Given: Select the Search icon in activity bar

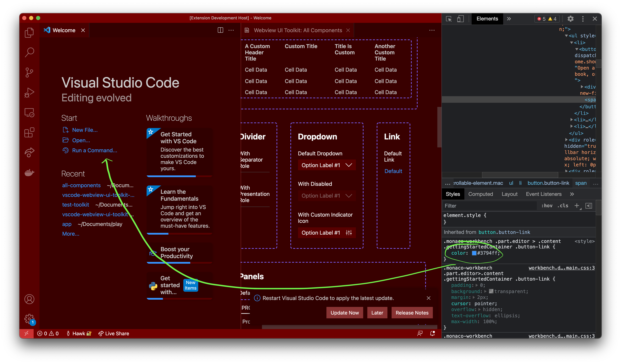Looking at the screenshot, I should [x=29, y=52].
